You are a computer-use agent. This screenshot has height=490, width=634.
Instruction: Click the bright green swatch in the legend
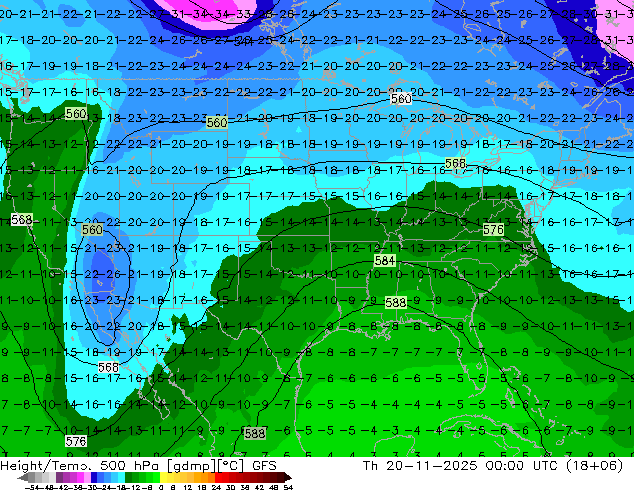pos(156,477)
